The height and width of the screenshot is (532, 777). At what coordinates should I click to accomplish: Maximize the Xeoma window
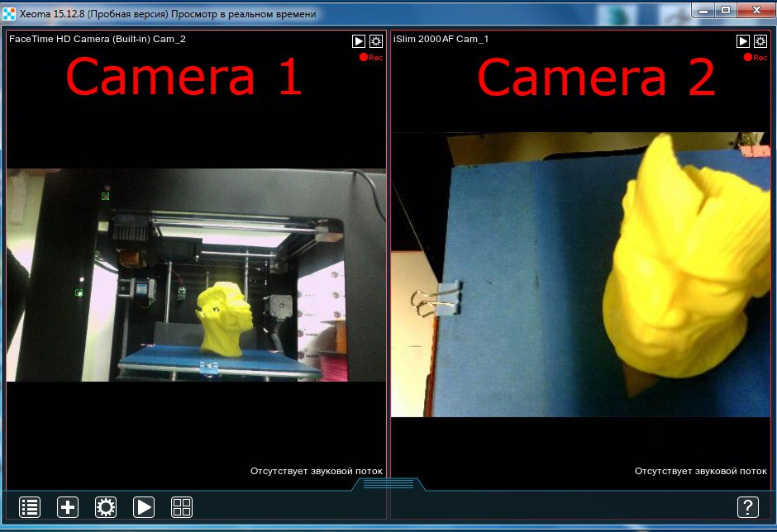pos(726,9)
